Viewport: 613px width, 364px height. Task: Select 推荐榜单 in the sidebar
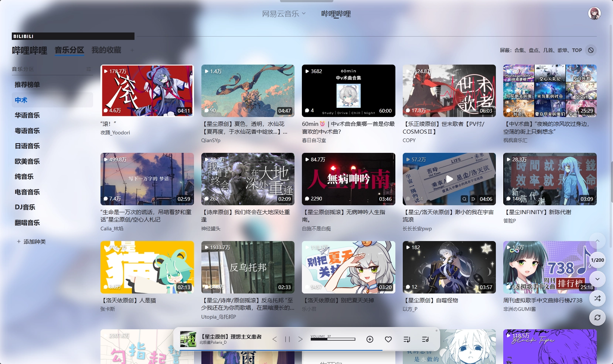[x=52, y=85]
